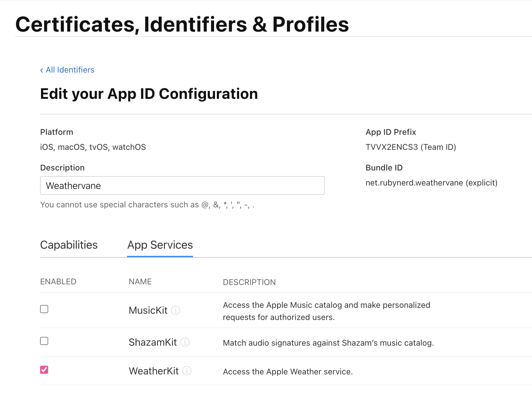This screenshot has width=532, height=401.
Task: Click the MusicKit service name
Action: tap(148, 310)
